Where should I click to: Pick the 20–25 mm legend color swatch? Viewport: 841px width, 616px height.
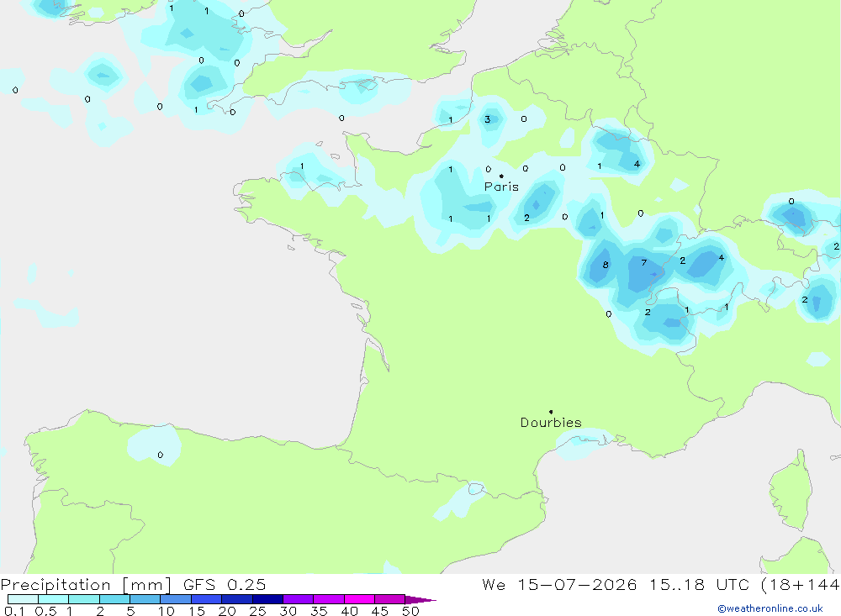(x=237, y=599)
